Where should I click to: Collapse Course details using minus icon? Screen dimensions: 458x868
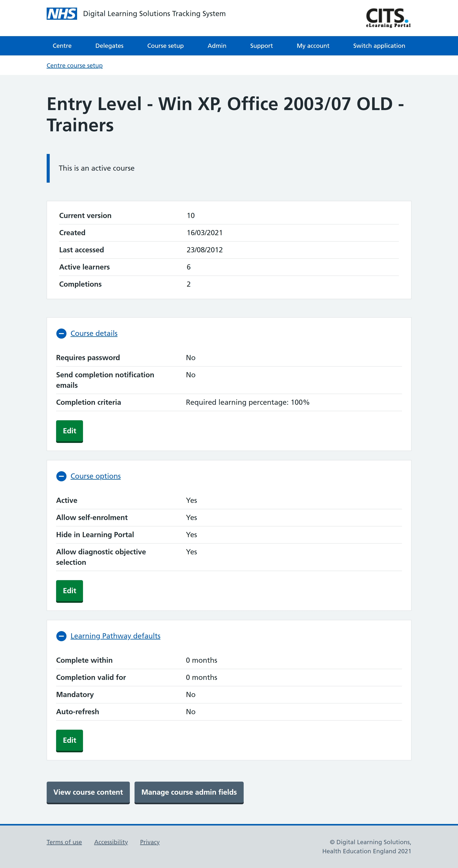[x=61, y=334]
